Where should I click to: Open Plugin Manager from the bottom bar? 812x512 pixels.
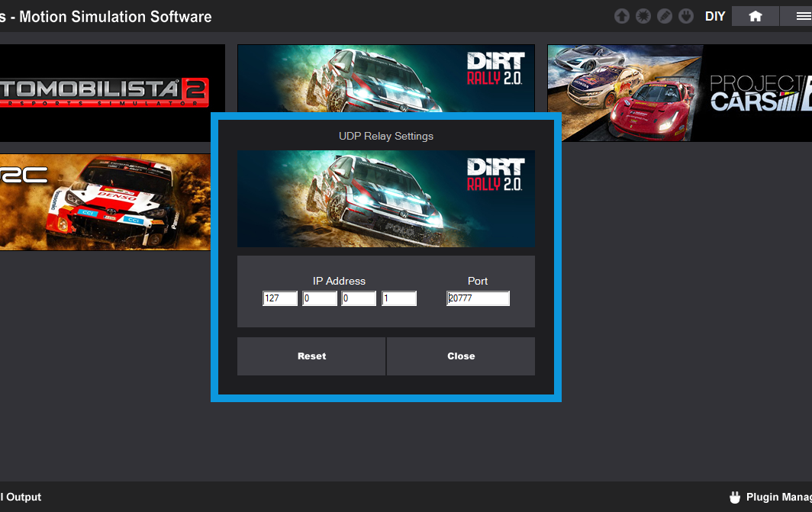(777, 498)
